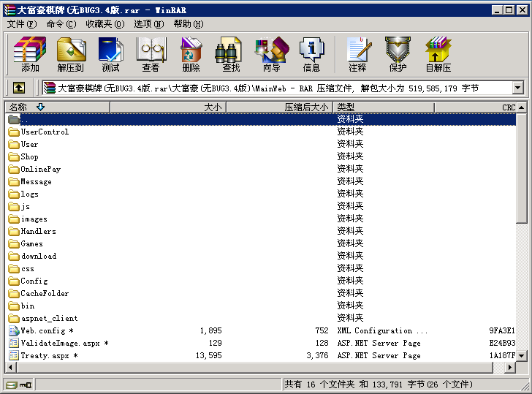Select the UserControl folder
Viewport: 532px width, 394px height.
coord(45,132)
